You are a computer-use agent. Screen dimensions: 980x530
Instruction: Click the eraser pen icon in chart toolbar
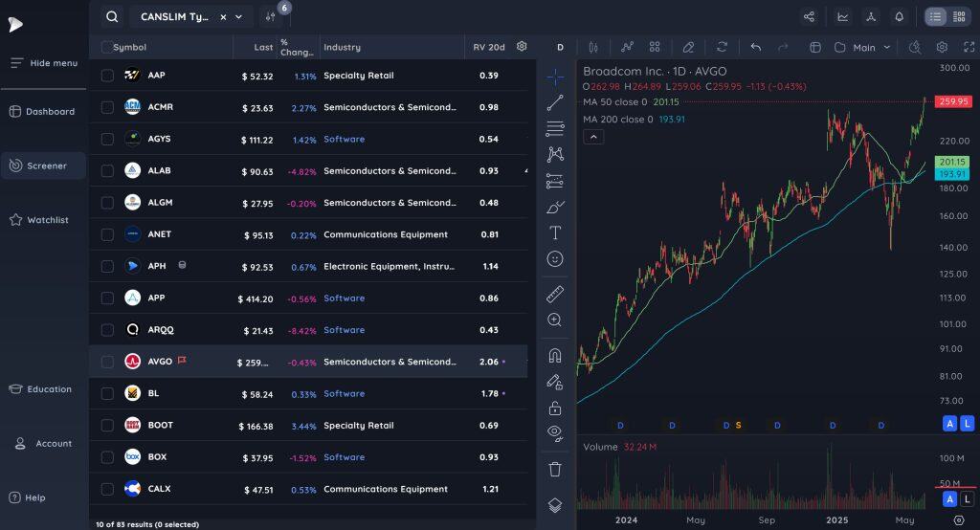pos(688,47)
